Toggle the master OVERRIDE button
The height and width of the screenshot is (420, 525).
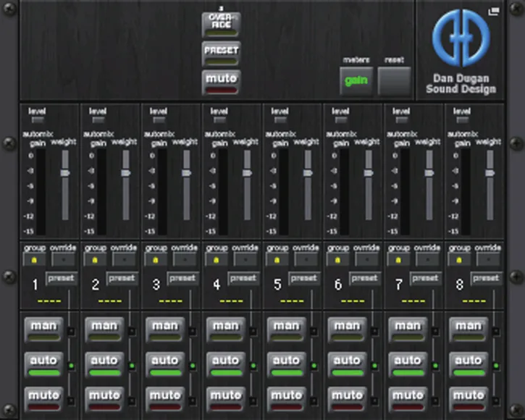click(222, 25)
